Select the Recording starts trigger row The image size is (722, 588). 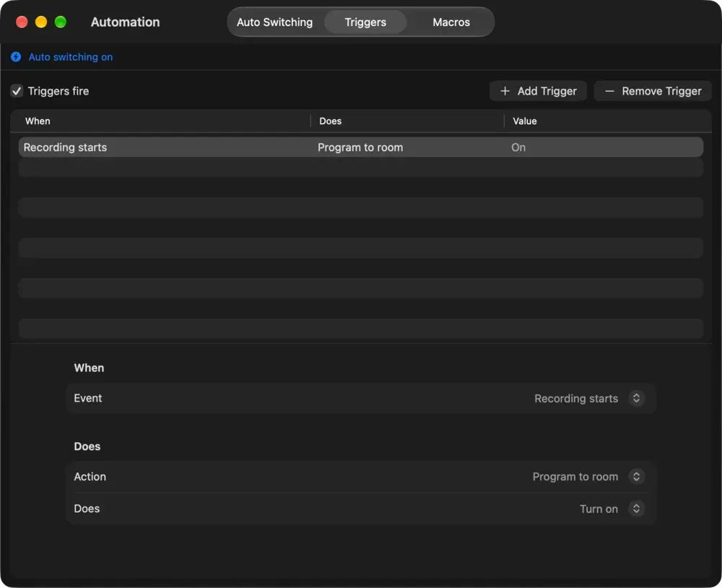[x=361, y=147]
